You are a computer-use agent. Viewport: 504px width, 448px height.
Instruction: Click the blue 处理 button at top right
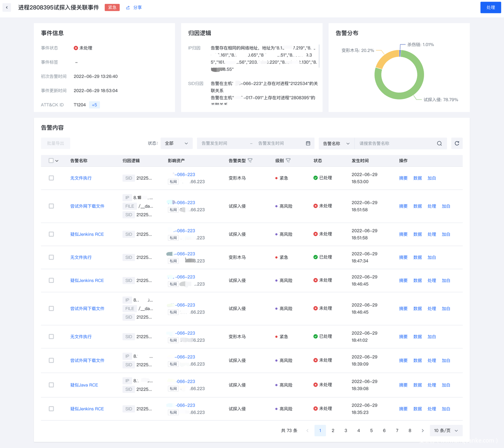click(x=490, y=7)
